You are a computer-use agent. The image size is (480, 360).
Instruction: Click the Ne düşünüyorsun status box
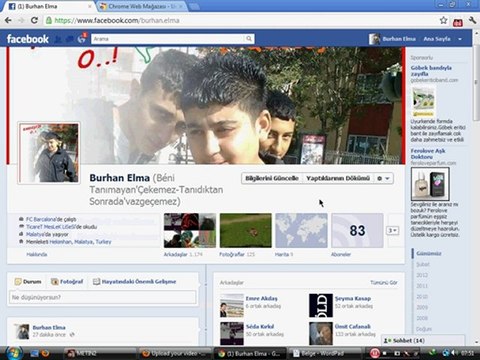(x=102, y=297)
